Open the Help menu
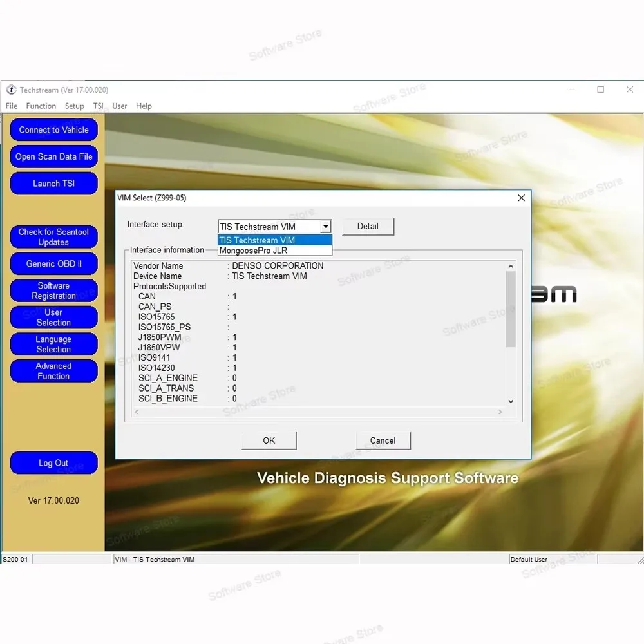Image resolution: width=644 pixels, height=644 pixels. [144, 106]
